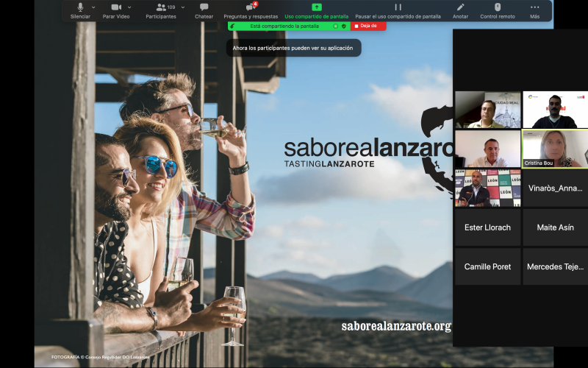
Task: Click the red stop sharing button
Action: [x=368, y=26]
